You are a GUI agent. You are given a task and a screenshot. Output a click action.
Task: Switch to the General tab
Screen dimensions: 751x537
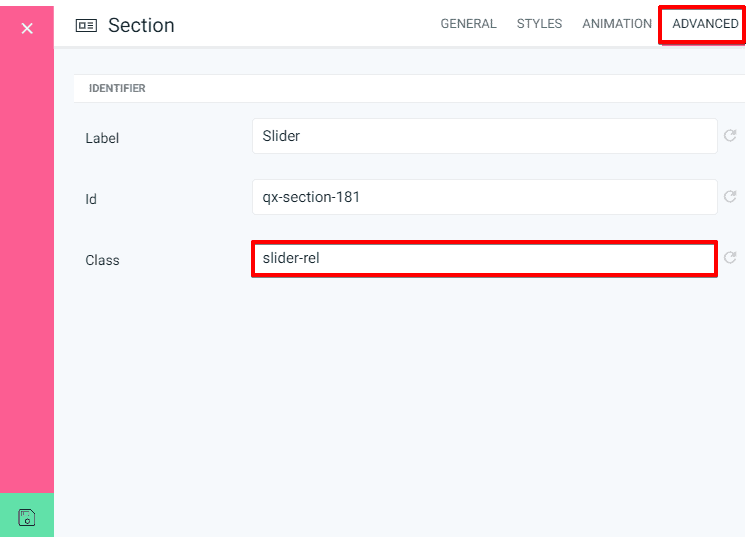468,24
